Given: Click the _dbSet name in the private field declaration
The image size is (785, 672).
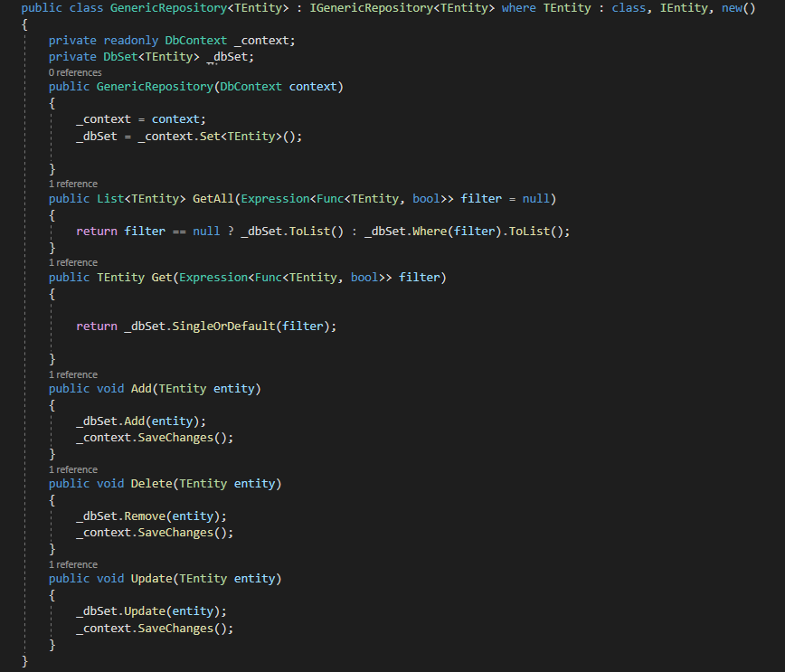Looking at the screenshot, I should tap(231, 57).
